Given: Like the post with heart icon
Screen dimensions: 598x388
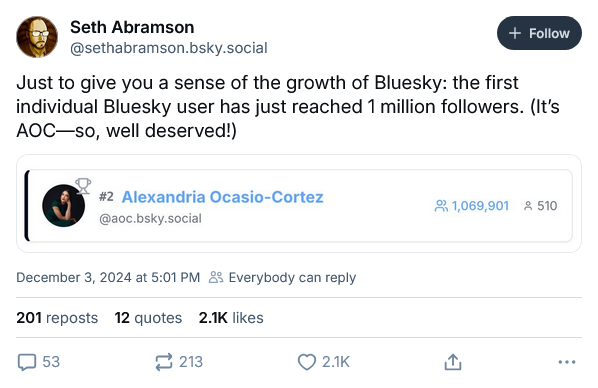Looking at the screenshot, I should point(307,362).
